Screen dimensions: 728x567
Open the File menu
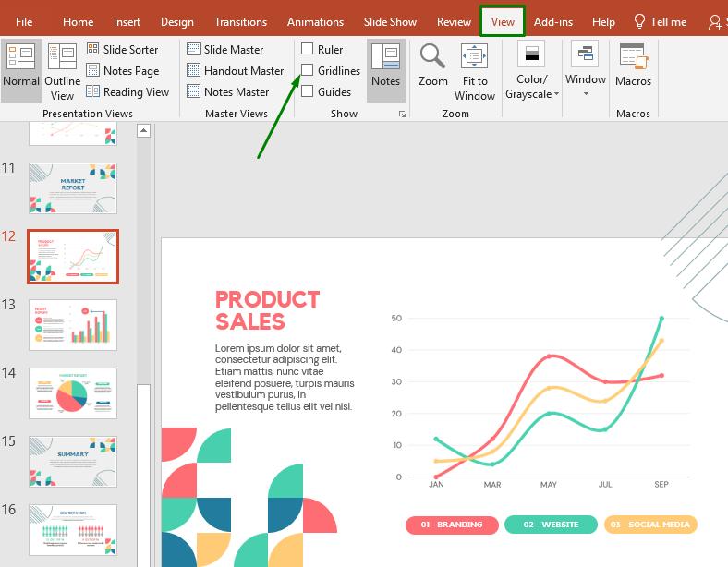click(x=24, y=22)
